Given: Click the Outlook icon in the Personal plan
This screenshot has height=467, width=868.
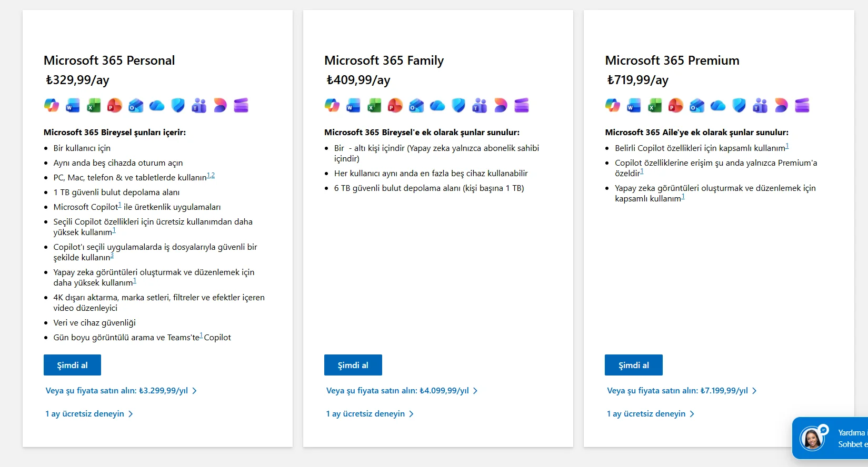Looking at the screenshot, I should [x=136, y=105].
